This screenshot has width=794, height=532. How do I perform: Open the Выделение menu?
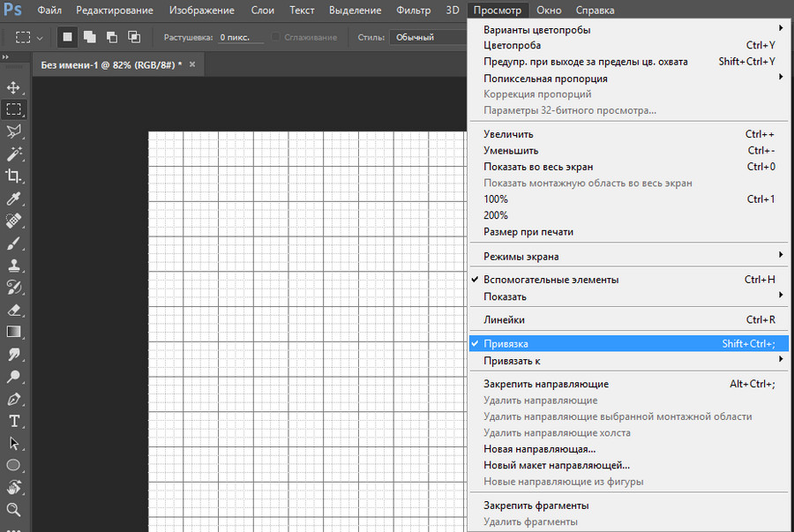tap(355, 10)
